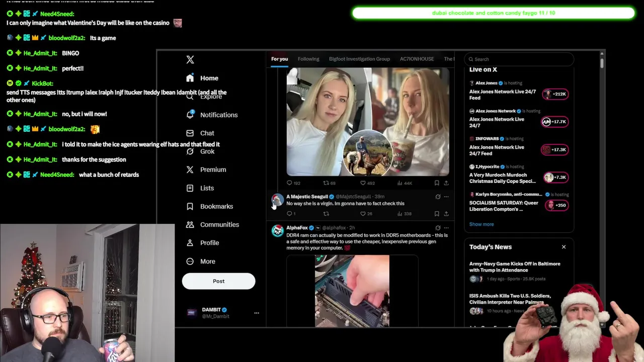Click @alphafox handle on post
644x362 pixels.
pyautogui.click(x=334, y=228)
